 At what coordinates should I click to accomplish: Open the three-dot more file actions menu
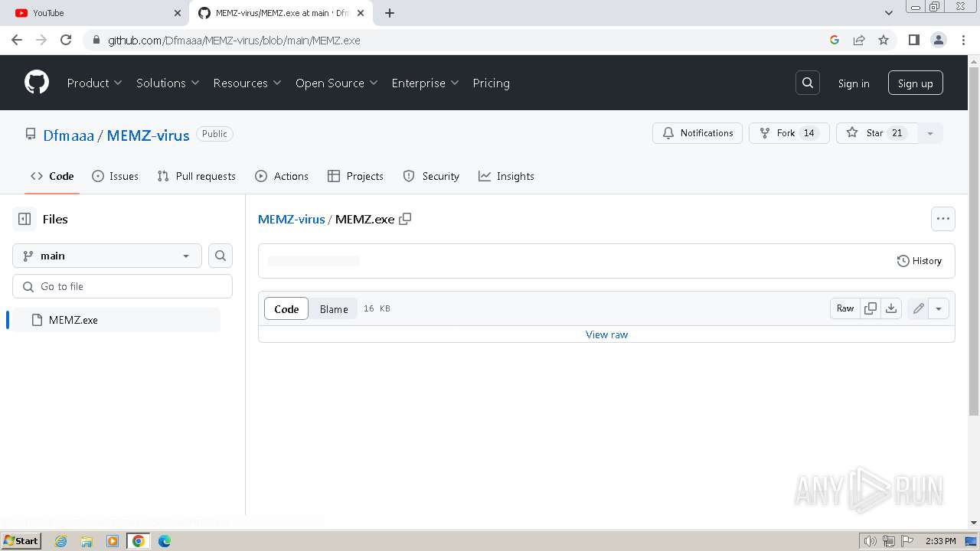(x=943, y=219)
